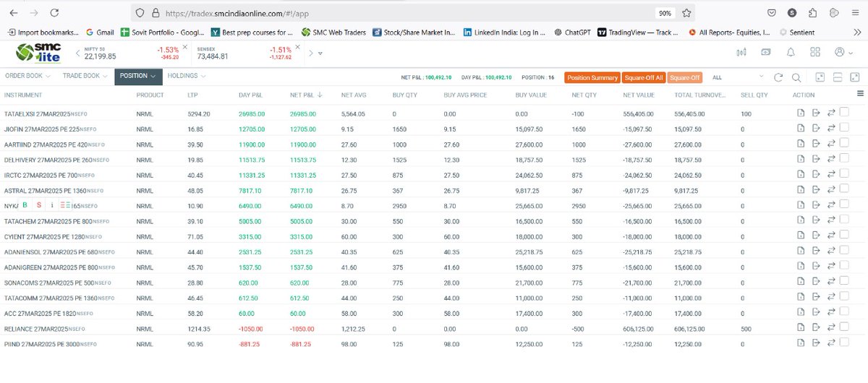Expand the HOLDINGS dropdown arrow
The image size is (868, 383).
point(203,76)
